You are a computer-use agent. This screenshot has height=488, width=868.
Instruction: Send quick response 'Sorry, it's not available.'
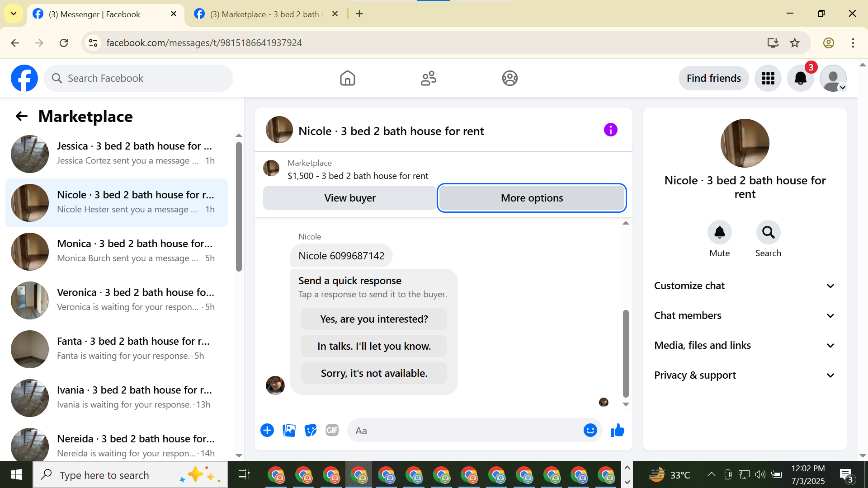point(374,373)
